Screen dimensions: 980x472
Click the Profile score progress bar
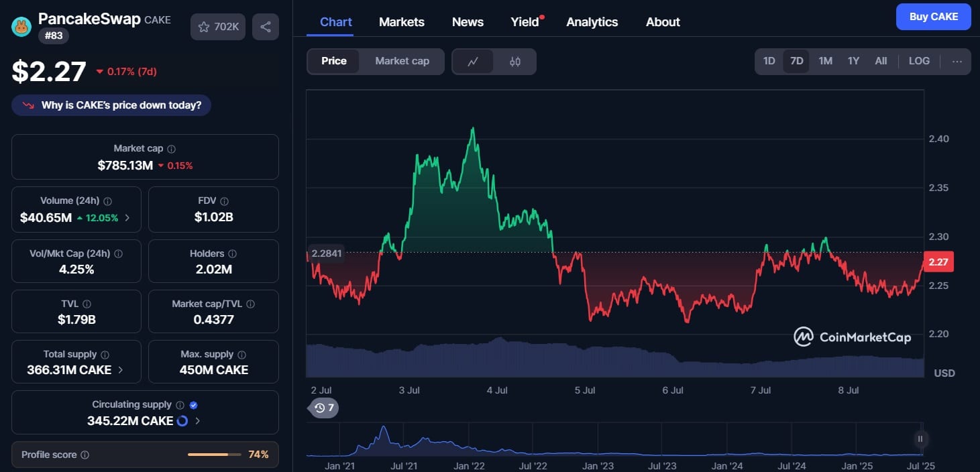214,455
